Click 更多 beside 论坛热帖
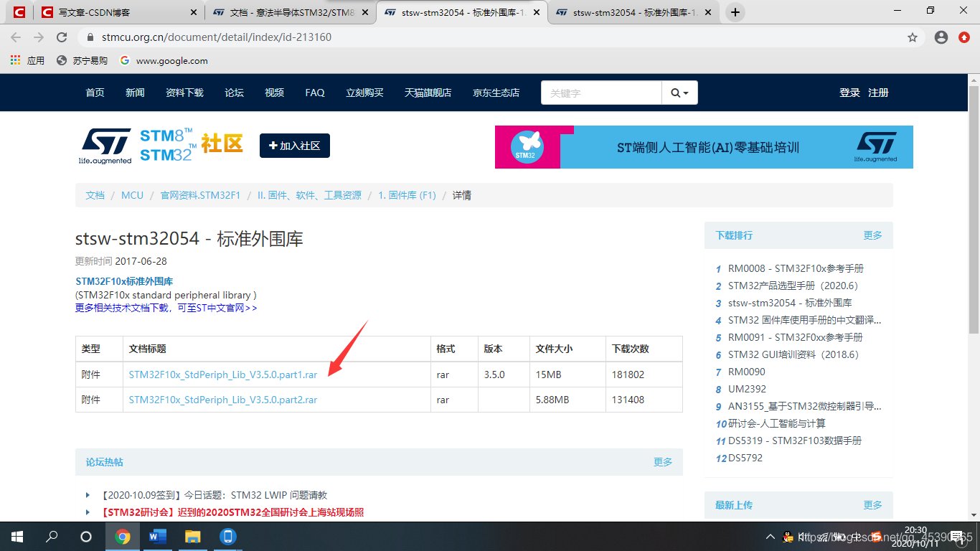 pos(663,462)
